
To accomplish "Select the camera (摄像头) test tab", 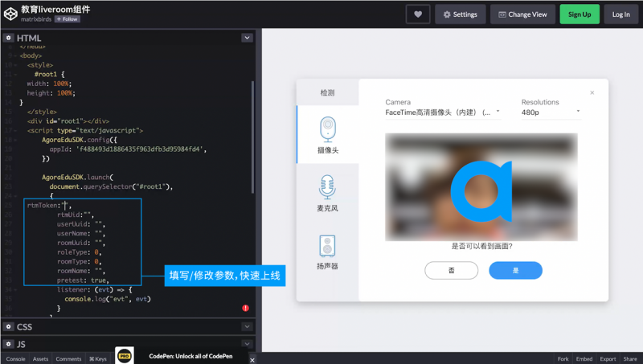I will coord(327,133).
